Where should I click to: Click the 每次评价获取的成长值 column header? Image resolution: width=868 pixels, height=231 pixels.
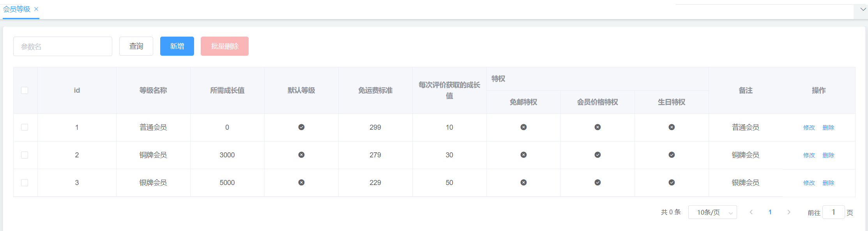(449, 90)
